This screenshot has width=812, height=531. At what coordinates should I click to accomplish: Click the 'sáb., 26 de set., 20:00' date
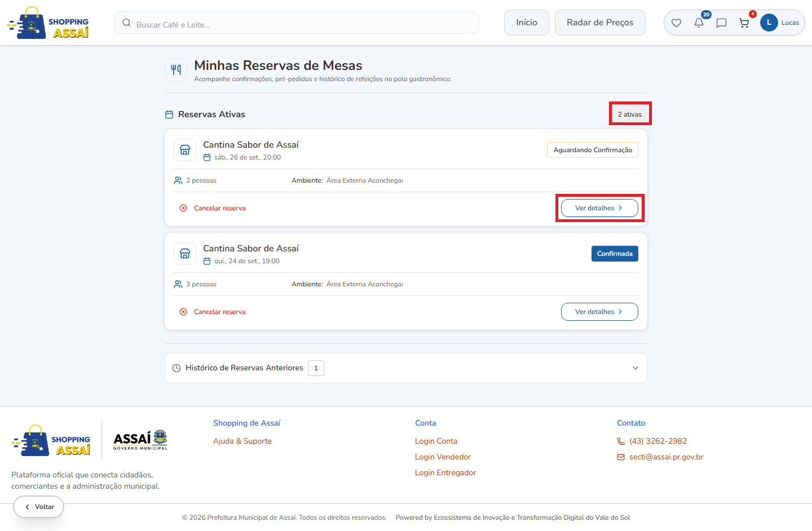[x=248, y=158]
